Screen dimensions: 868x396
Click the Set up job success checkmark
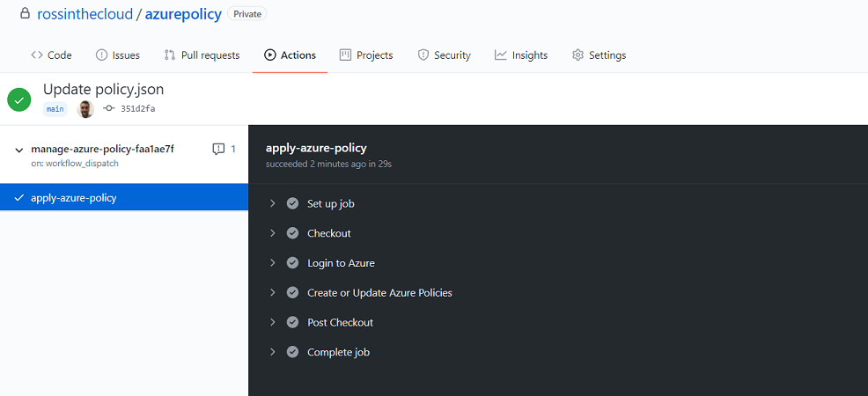pyautogui.click(x=292, y=203)
